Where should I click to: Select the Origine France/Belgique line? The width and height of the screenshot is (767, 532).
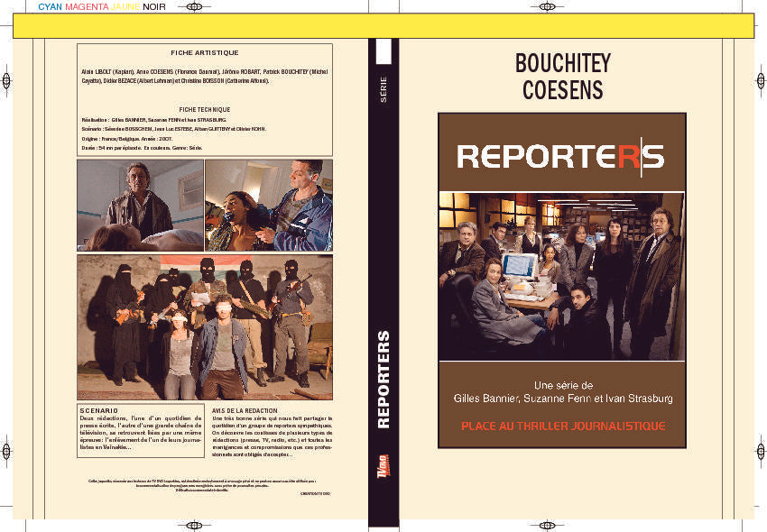pyautogui.click(x=126, y=139)
